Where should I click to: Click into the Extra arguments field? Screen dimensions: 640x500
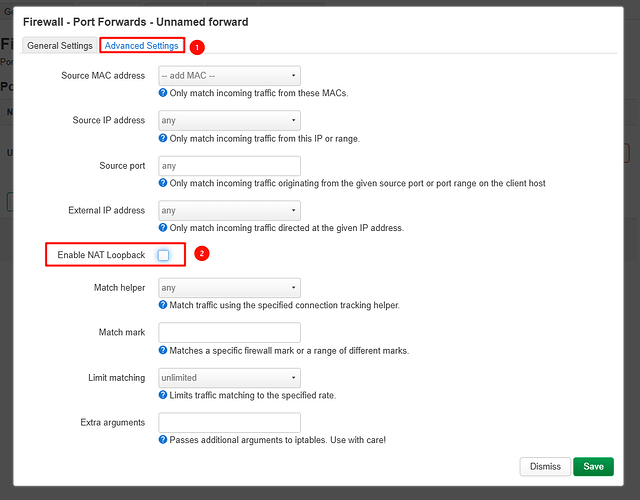pyautogui.click(x=229, y=423)
